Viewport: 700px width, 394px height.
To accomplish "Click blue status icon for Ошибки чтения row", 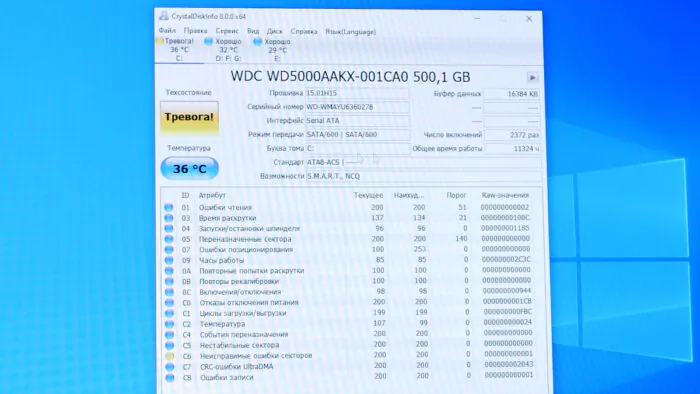I will [x=168, y=207].
